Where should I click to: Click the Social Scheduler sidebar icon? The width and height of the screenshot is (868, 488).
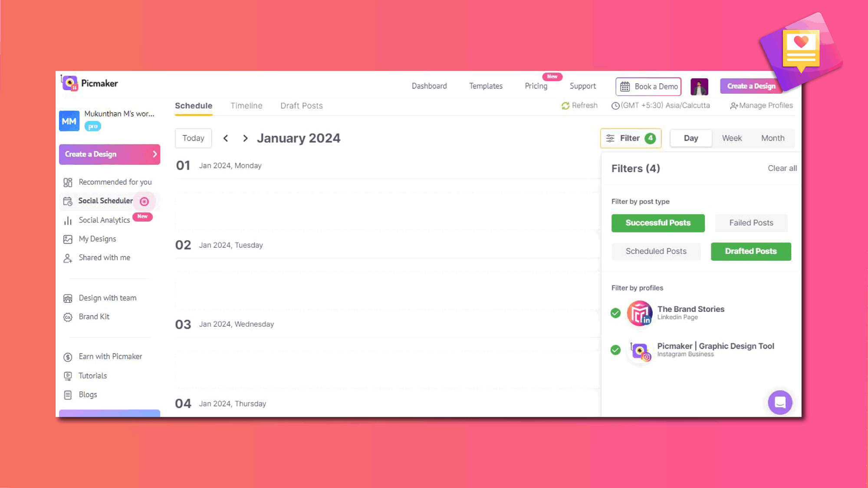coord(67,201)
